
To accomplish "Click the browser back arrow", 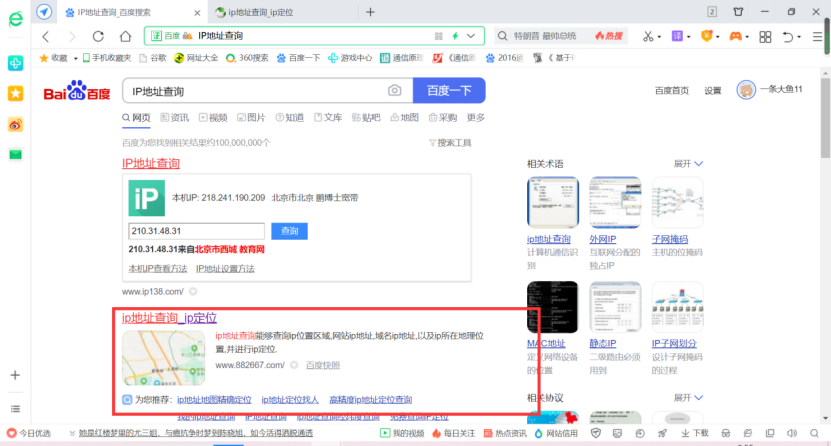I will [x=46, y=36].
